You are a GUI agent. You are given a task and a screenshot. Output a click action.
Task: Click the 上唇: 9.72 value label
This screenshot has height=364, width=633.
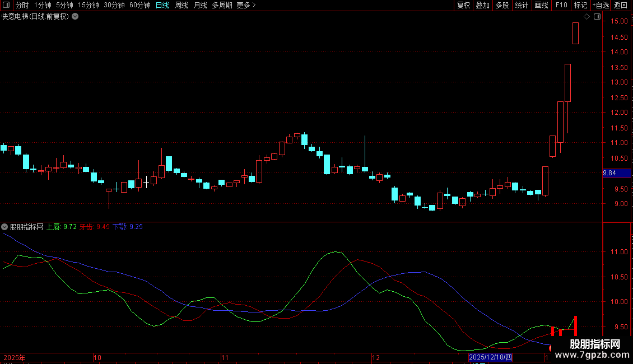[62, 227]
